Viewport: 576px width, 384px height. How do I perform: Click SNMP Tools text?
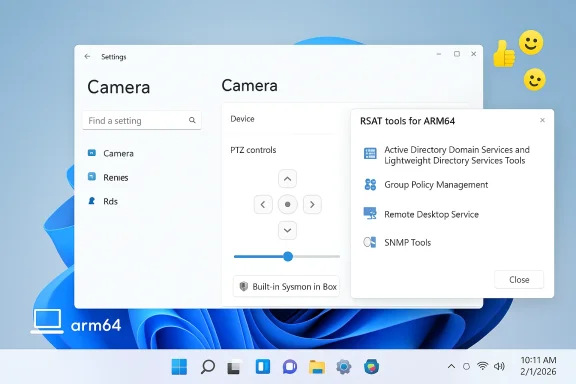coord(407,243)
